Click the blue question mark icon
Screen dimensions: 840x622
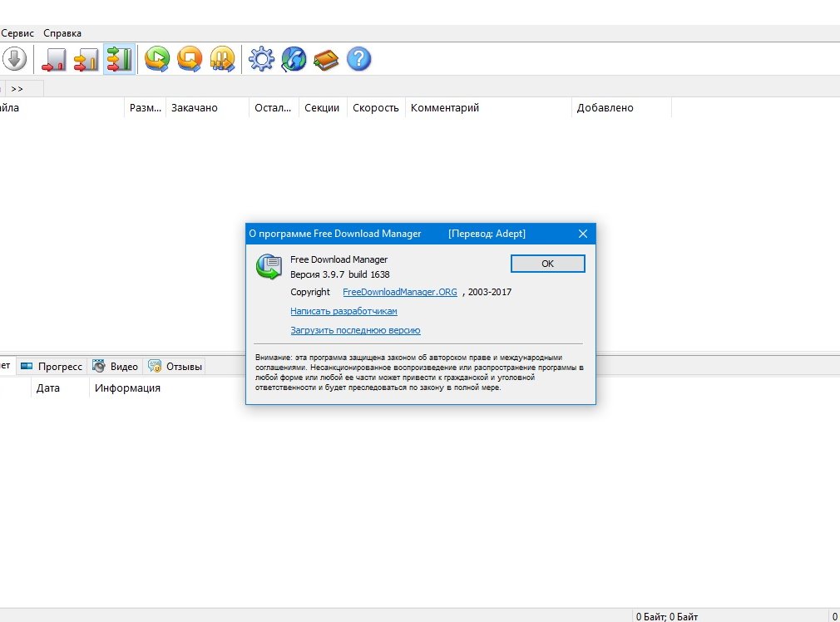359,58
